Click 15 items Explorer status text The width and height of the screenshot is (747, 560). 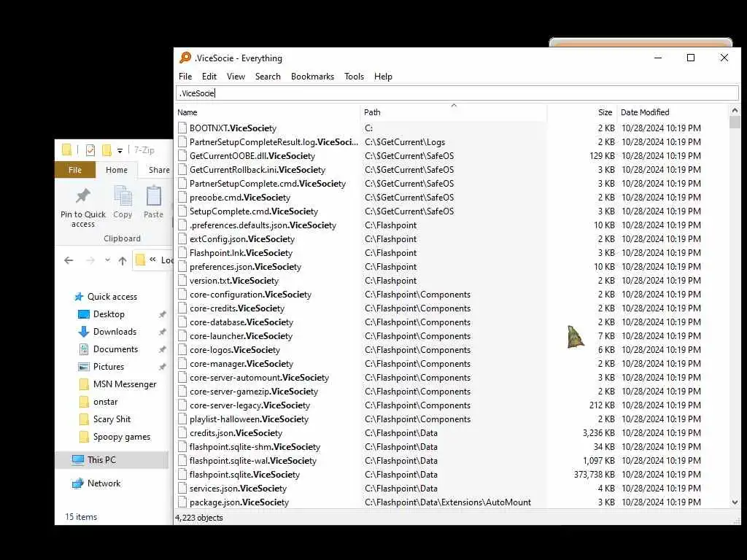click(x=81, y=517)
